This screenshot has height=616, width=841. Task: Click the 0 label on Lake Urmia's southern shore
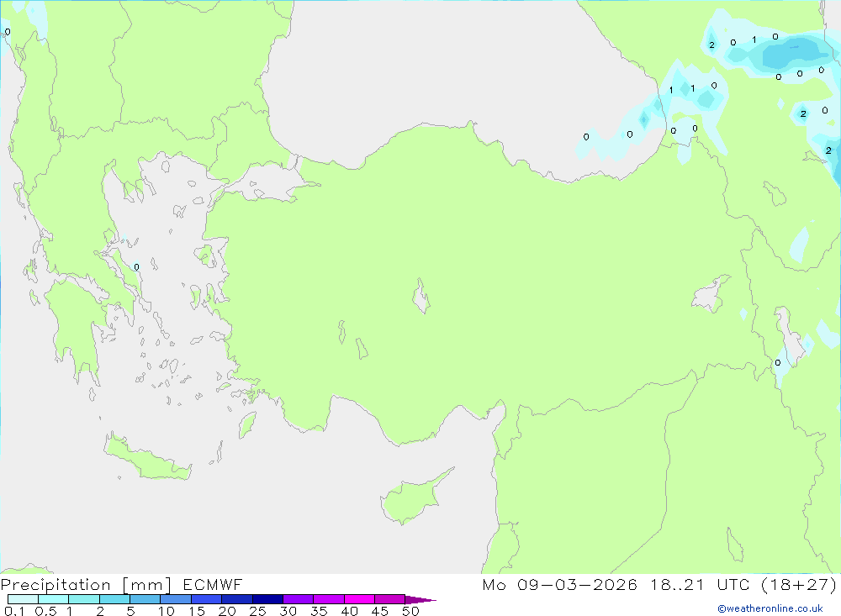tap(778, 363)
